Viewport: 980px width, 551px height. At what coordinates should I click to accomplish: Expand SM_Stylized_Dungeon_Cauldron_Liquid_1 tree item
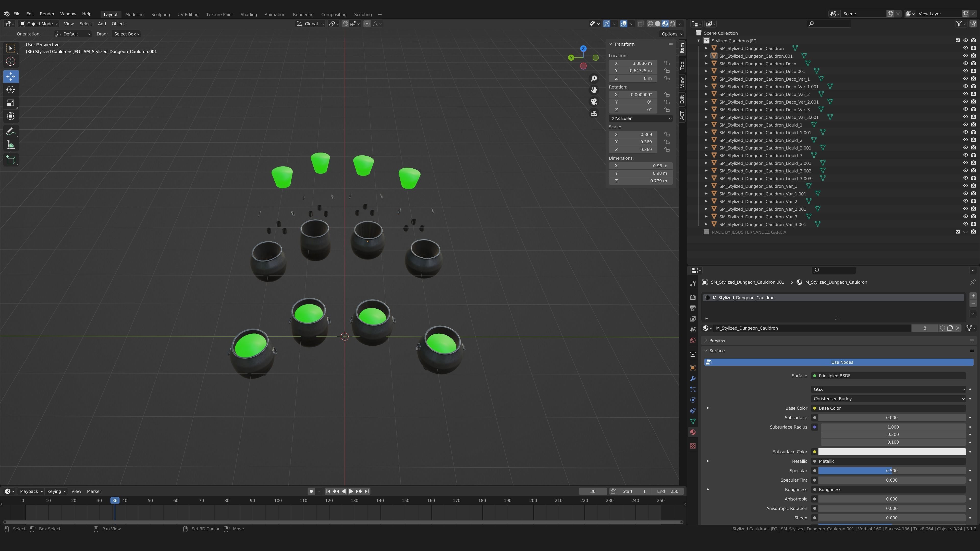706,125
